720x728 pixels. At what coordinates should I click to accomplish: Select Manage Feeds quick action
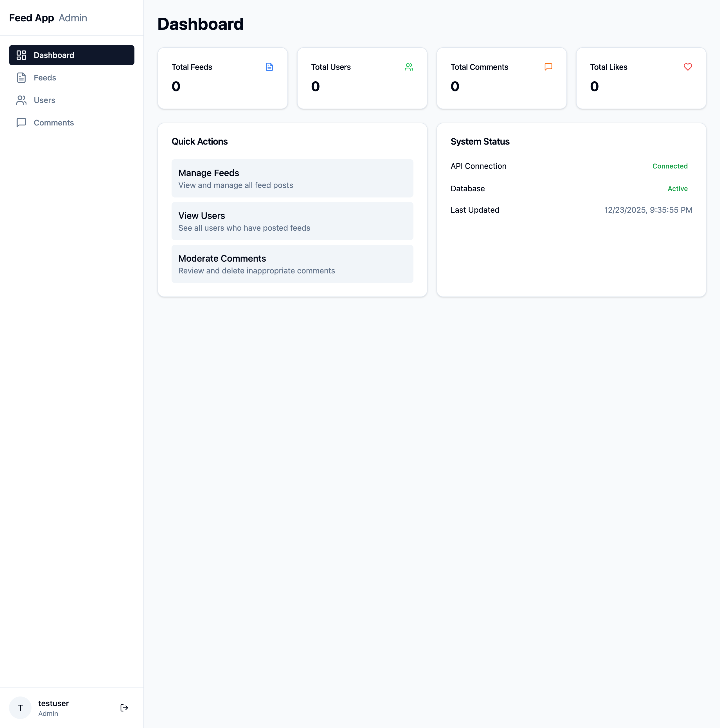(x=292, y=178)
